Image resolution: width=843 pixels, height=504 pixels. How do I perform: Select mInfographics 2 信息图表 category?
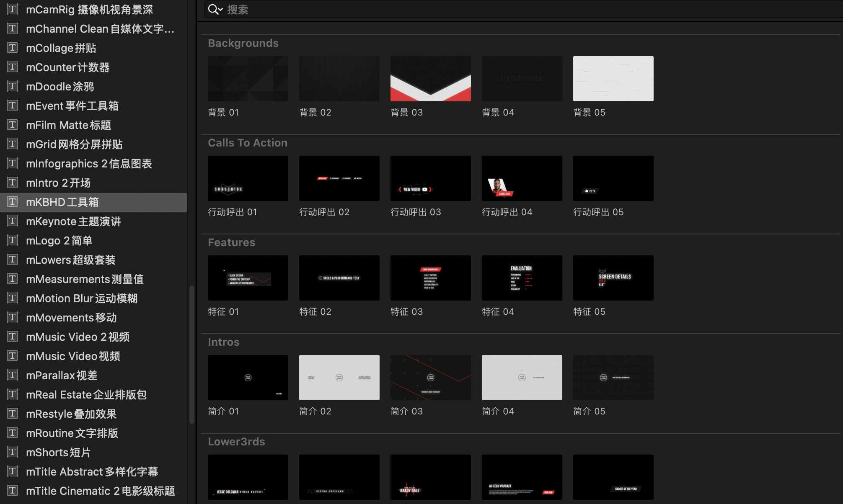[93, 163]
